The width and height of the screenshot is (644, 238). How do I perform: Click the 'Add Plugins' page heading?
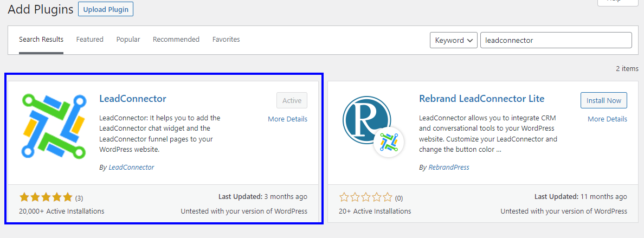[41, 9]
